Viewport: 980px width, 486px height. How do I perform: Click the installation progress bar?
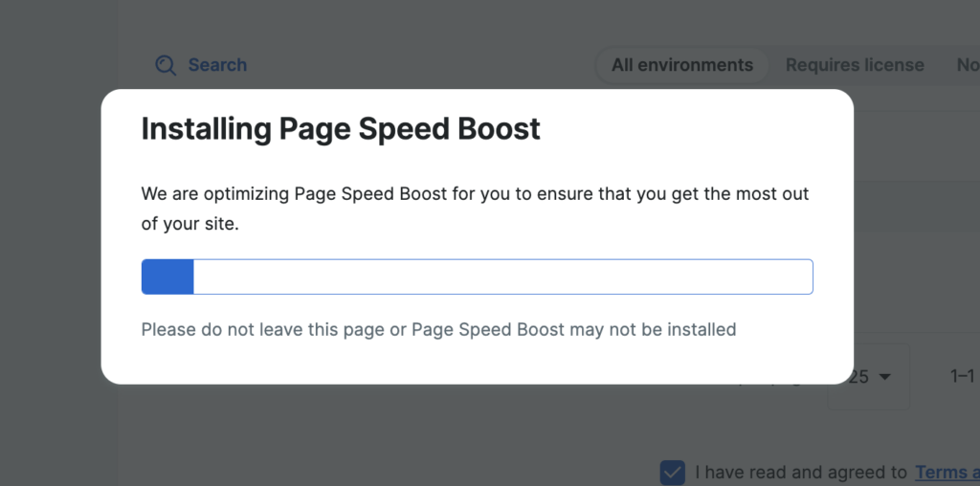click(x=477, y=276)
